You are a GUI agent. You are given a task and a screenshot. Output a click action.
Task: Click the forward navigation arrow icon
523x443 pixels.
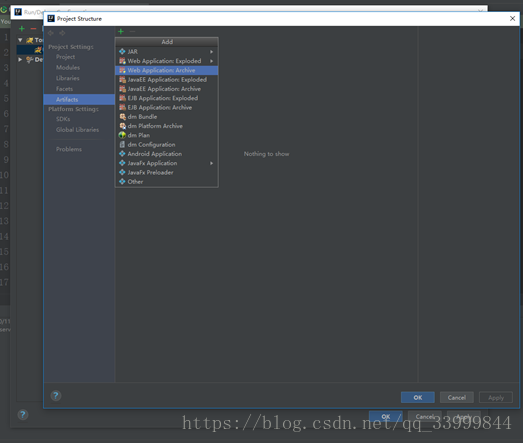click(62, 33)
